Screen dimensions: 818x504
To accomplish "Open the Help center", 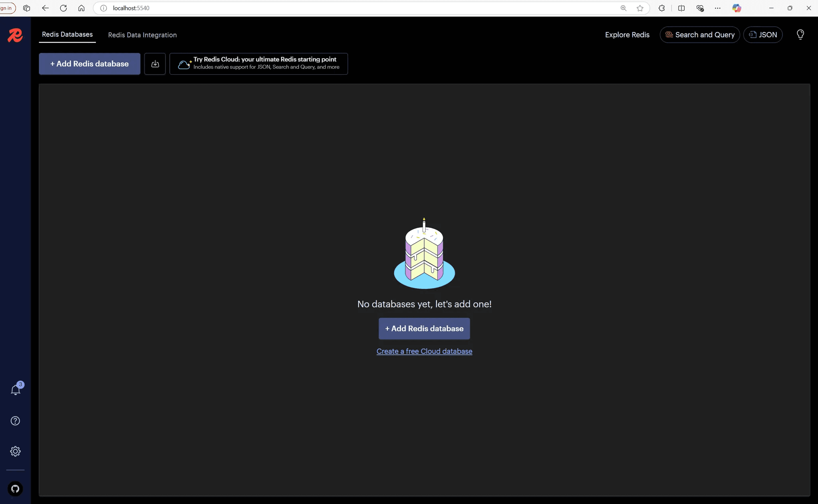I will 16,421.
